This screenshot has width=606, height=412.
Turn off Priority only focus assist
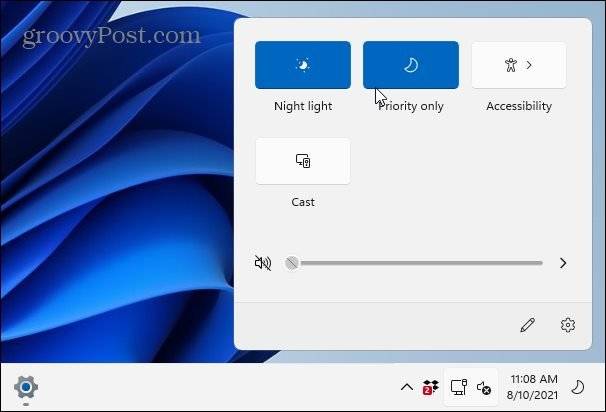click(x=410, y=65)
